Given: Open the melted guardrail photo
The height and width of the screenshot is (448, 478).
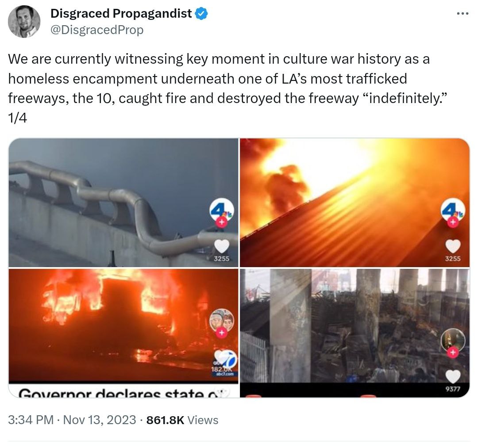Looking at the screenshot, I should 123,203.
